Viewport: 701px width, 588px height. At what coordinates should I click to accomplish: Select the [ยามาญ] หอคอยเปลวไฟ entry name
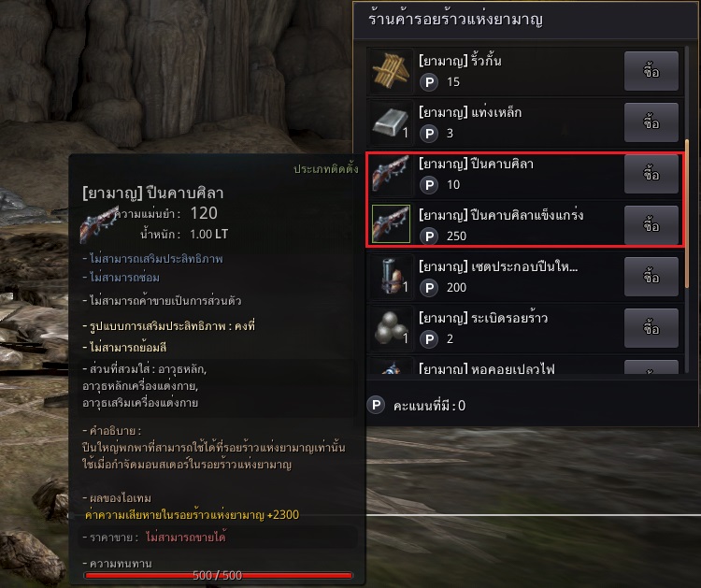point(486,369)
